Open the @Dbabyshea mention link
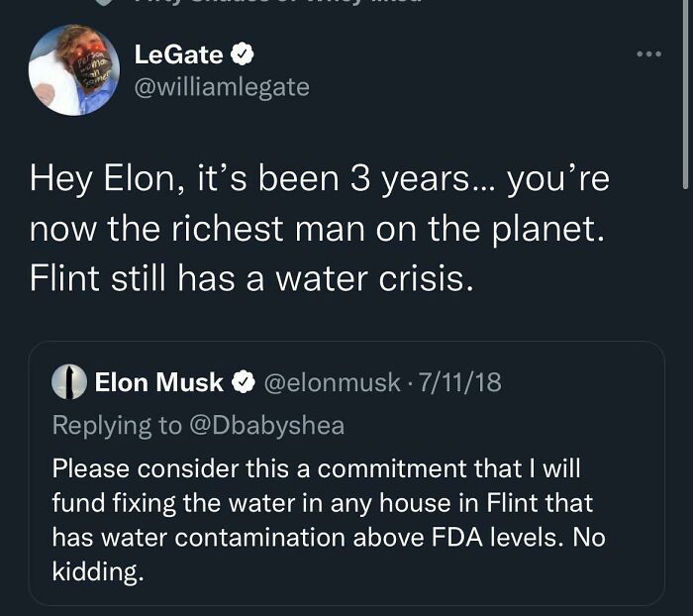The width and height of the screenshot is (693, 616). tap(266, 425)
